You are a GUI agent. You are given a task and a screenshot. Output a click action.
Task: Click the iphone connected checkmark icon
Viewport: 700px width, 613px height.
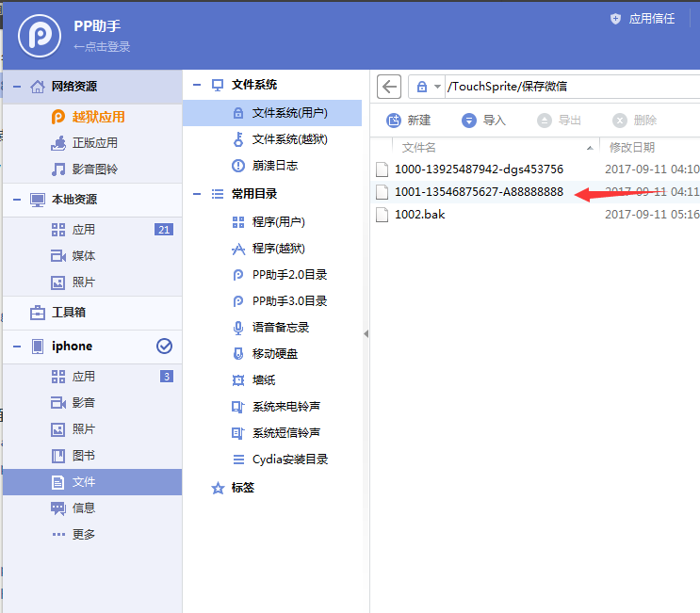coord(164,347)
